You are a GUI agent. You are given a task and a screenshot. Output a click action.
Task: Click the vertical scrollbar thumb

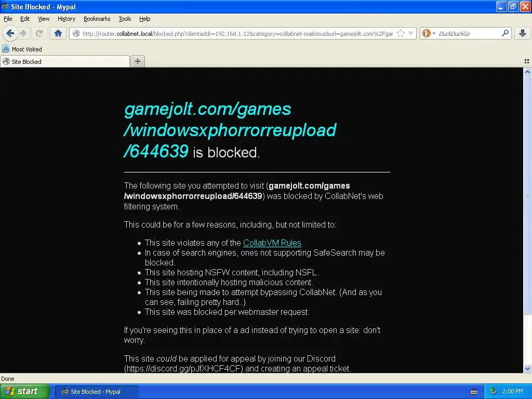pos(527,195)
